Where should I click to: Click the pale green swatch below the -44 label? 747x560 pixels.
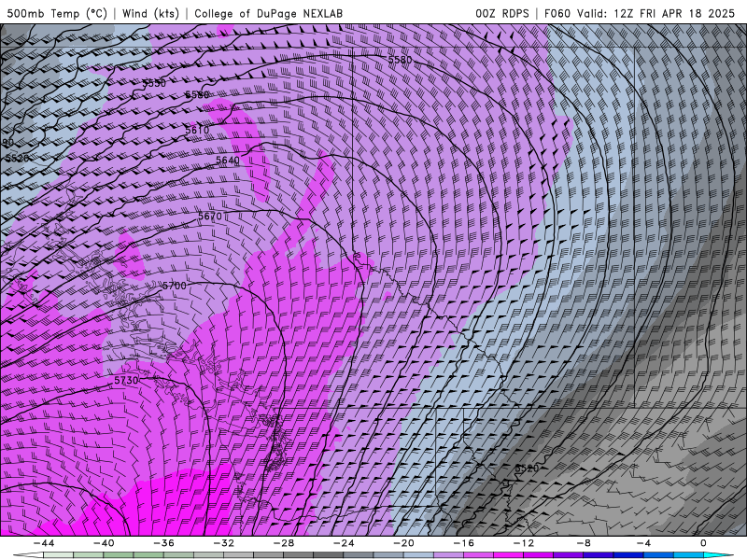(x=58, y=555)
